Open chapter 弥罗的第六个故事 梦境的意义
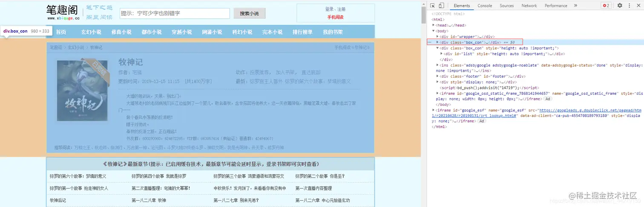 point(78,176)
